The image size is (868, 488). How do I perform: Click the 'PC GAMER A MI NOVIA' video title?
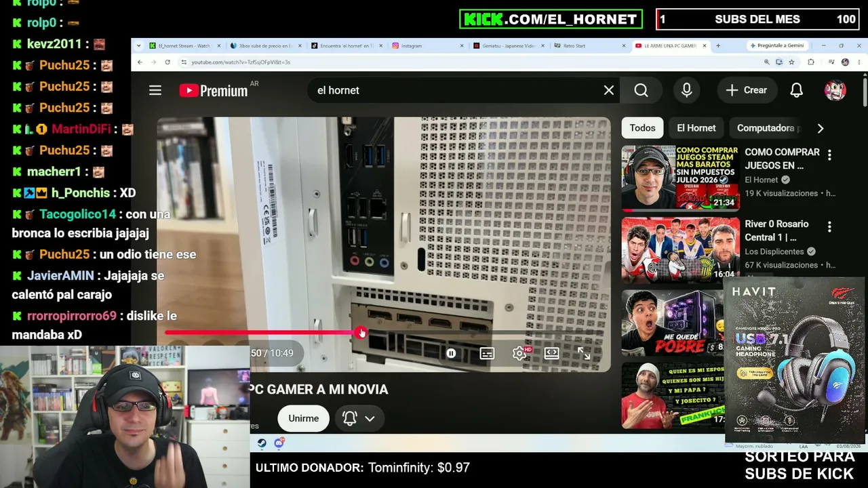click(x=319, y=390)
